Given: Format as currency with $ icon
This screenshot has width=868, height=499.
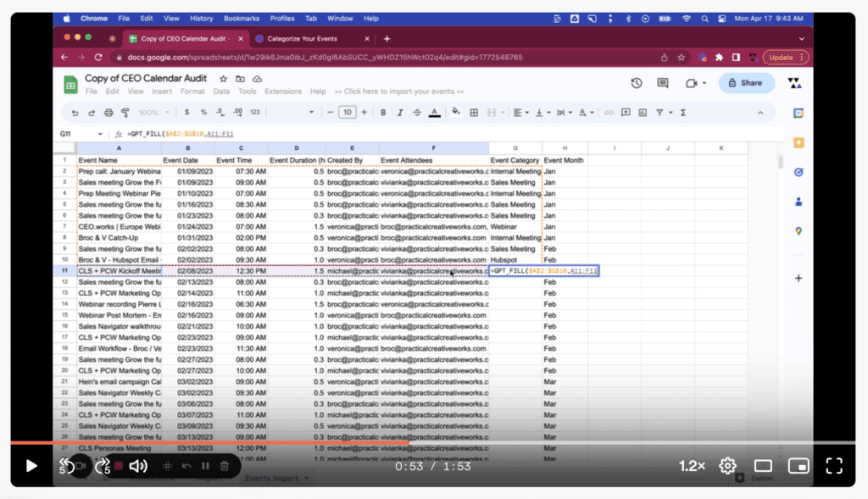Looking at the screenshot, I should coord(187,113).
